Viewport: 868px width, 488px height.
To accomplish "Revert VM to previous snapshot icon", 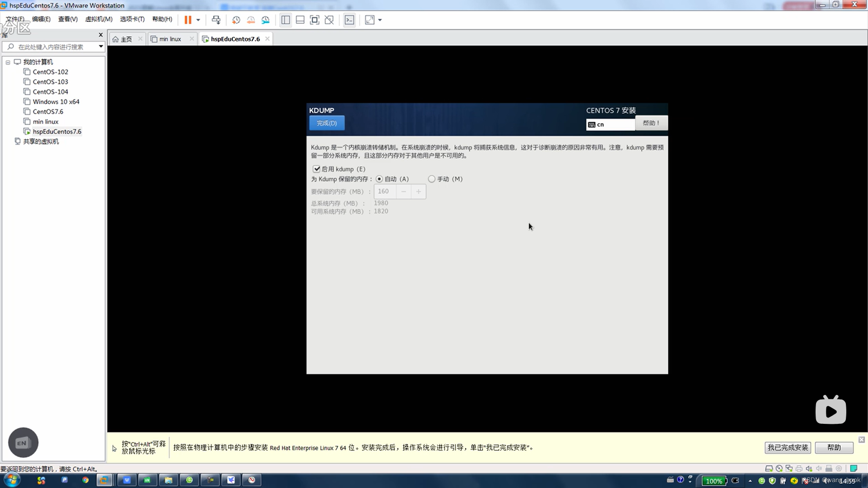I will pyautogui.click(x=251, y=20).
